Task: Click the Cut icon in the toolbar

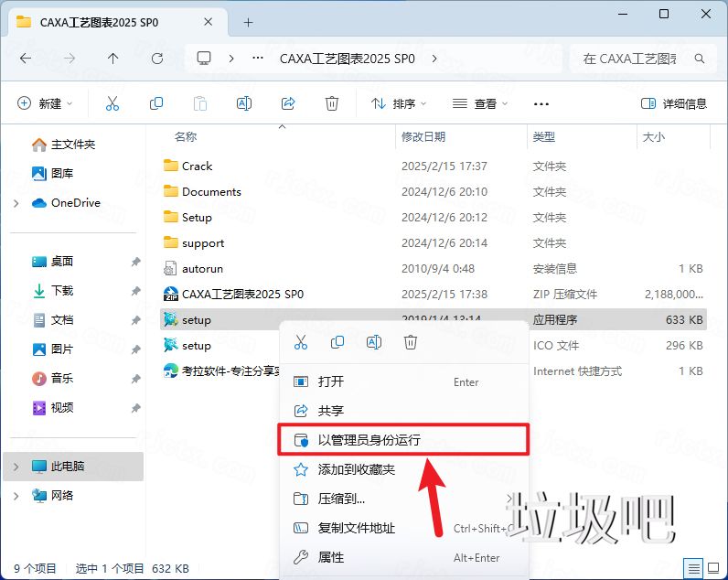Action: point(112,103)
